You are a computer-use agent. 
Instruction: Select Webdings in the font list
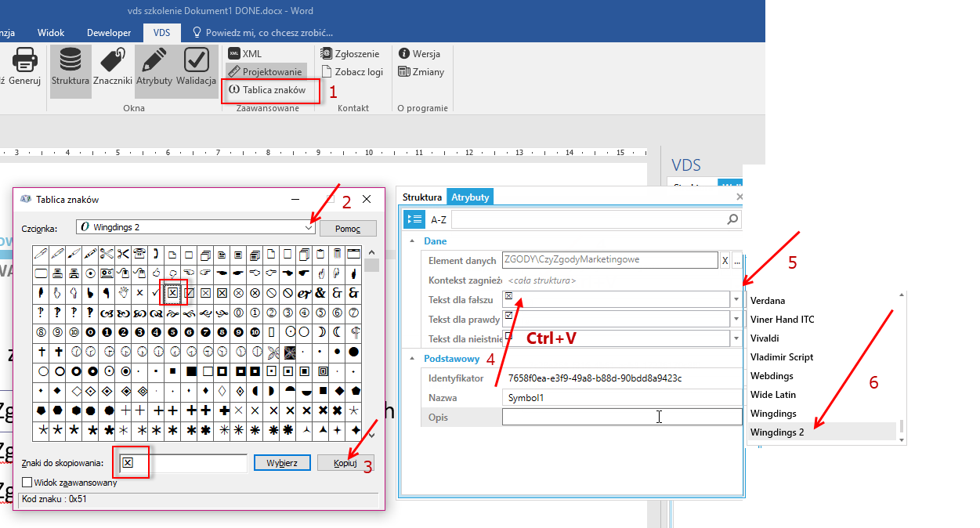[772, 376]
